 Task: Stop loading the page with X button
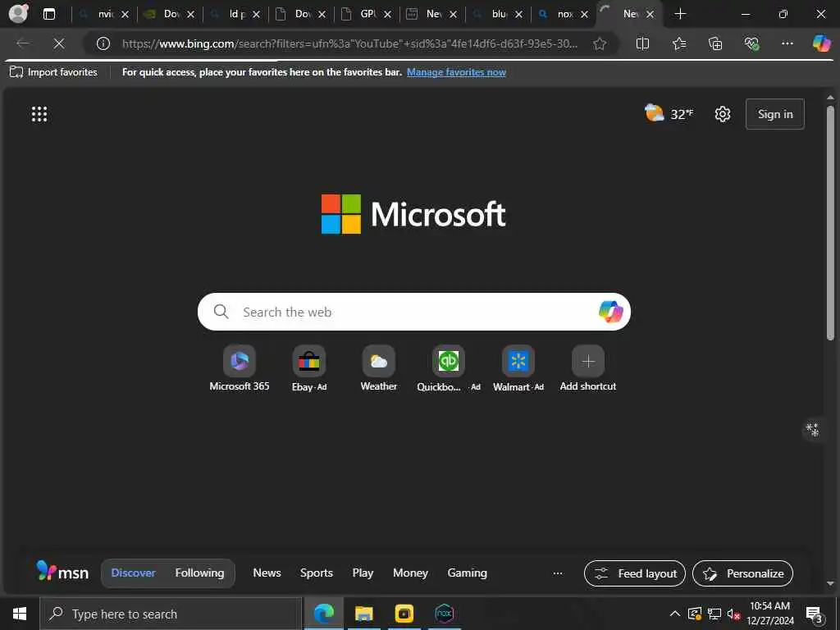click(x=59, y=43)
